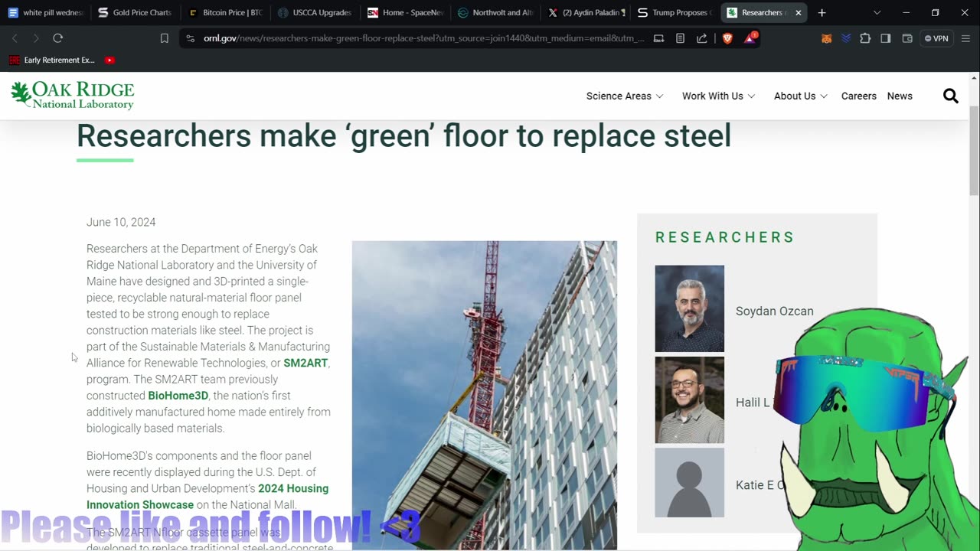
Task: Click the install app icon in address bar
Action: [658, 38]
